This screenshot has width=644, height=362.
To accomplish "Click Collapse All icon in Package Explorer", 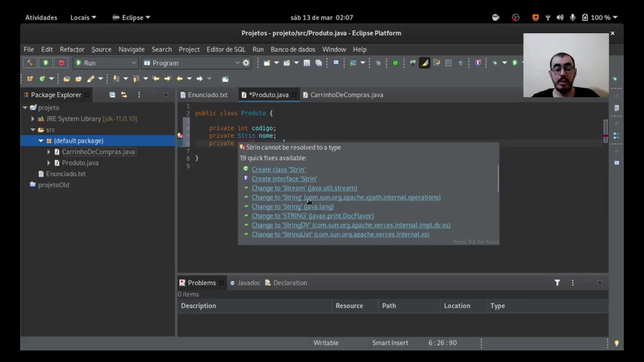I will click(112, 95).
